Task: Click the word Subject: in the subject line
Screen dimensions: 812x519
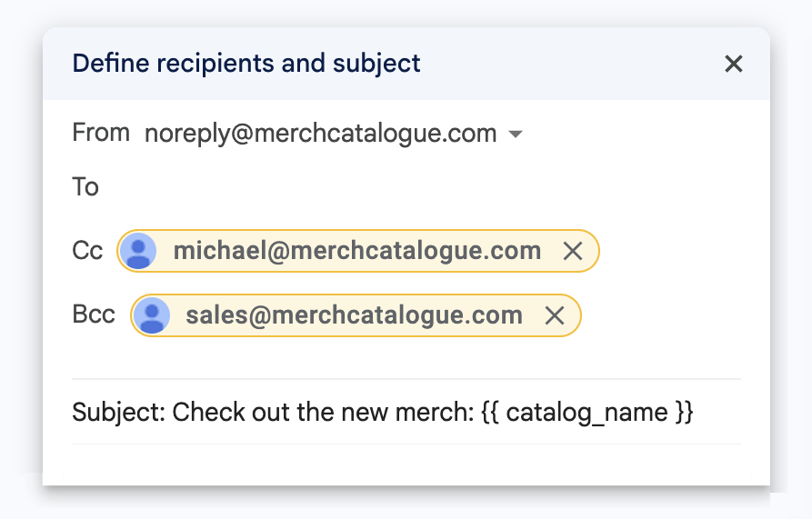Action: [118, 413]
